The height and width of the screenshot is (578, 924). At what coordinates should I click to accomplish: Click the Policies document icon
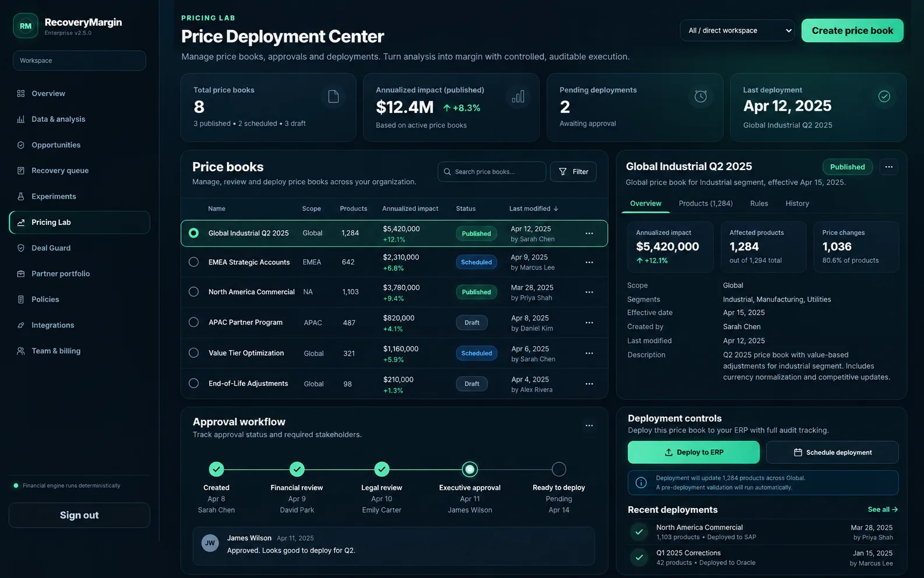coord(21,299)
